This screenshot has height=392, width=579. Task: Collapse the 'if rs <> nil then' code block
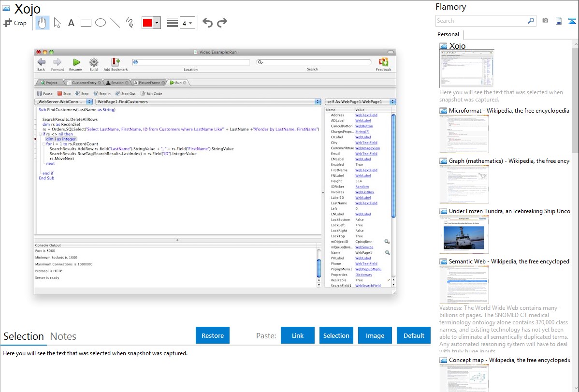coord(40,134)
